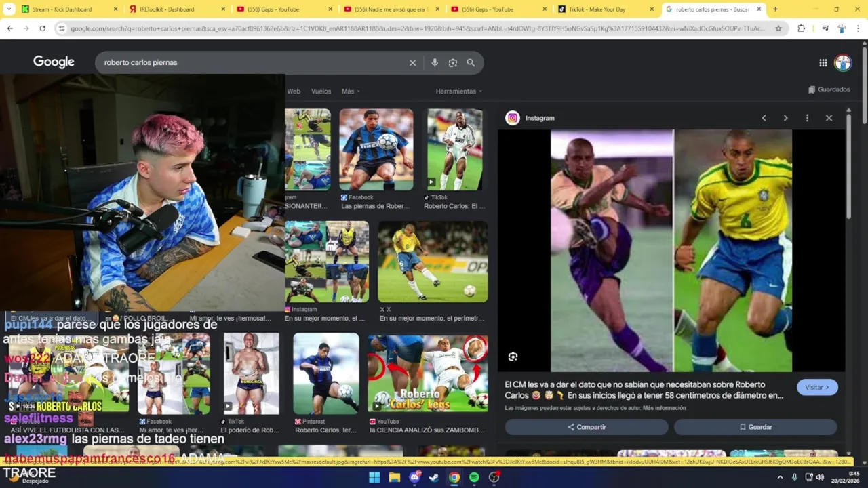868x488 pixels.
Task: Reload the page
Action: [x=42, y=28]
